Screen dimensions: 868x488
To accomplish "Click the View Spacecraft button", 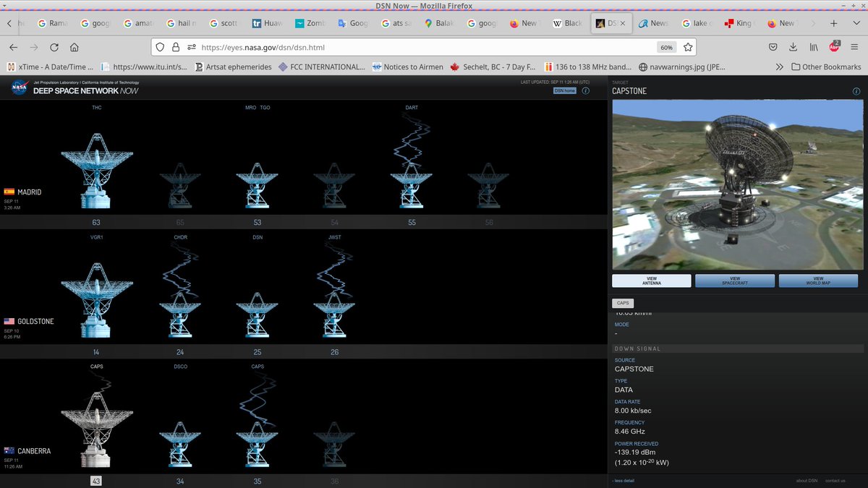I will pyautogui.click(x=735, y=281).
